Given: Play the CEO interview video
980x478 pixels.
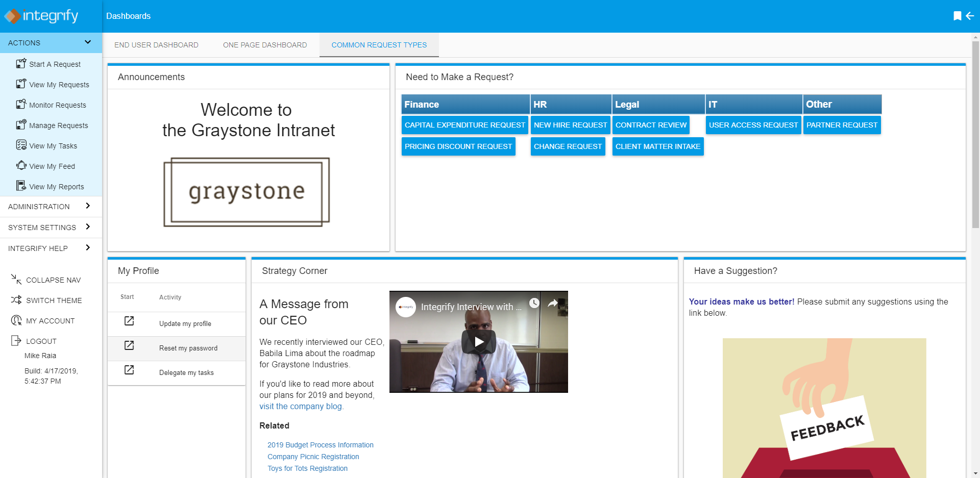Looking at the screenshot, I should point(478,342).
